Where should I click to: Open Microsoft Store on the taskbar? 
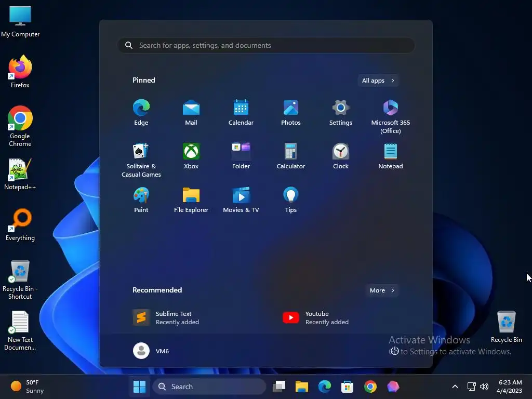point(347,387)
